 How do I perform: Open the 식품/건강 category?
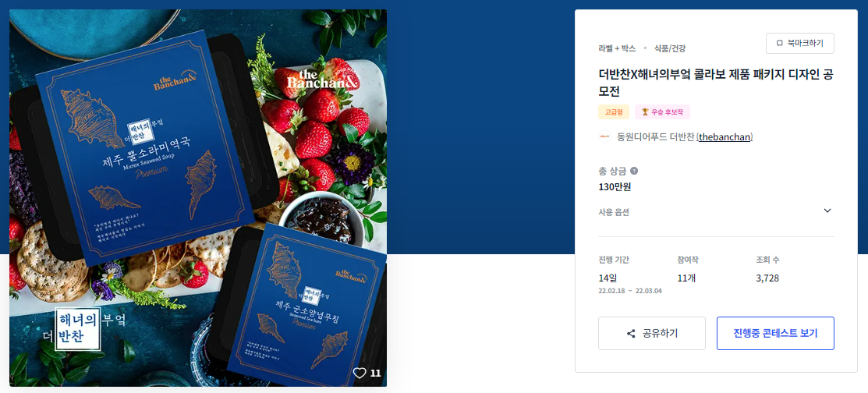click(x=670, y=48)
